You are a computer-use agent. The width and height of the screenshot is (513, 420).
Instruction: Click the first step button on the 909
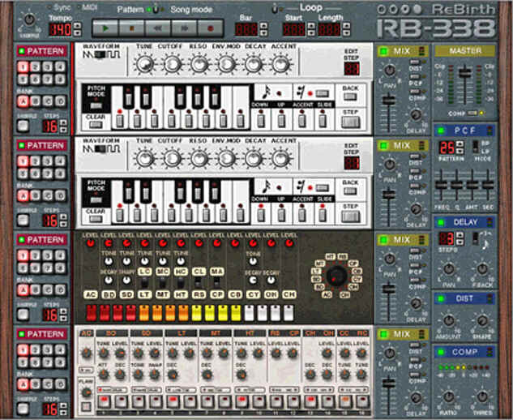[x=104, y=401]
